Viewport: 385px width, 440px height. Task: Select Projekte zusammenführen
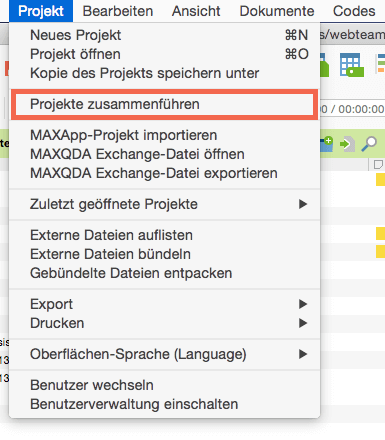pos(165,104)
